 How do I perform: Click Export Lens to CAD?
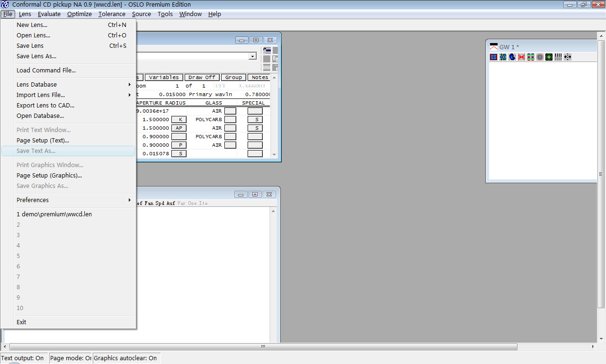(68, 106)
